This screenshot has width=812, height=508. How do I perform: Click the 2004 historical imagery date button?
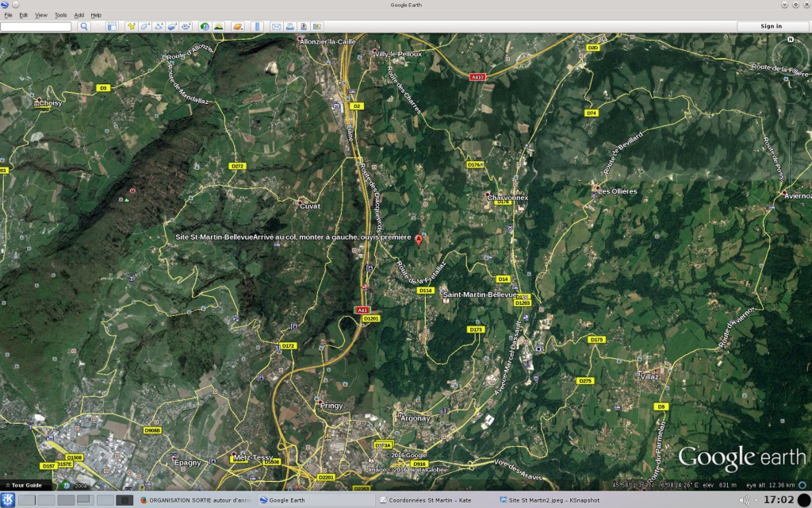tap(80, 486)
